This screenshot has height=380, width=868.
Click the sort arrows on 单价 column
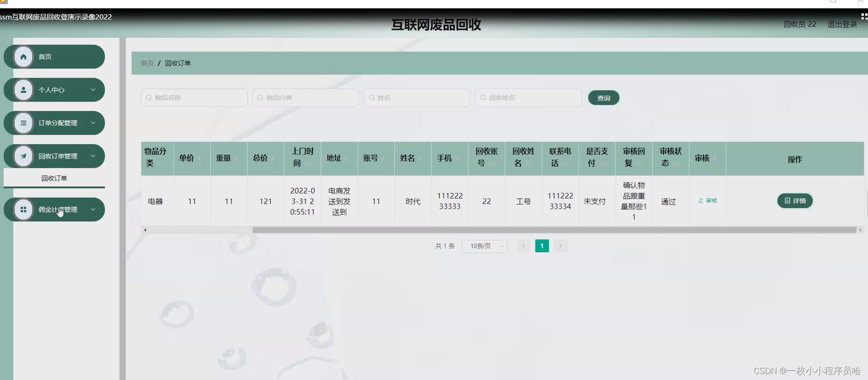click(x=199, y=158)
